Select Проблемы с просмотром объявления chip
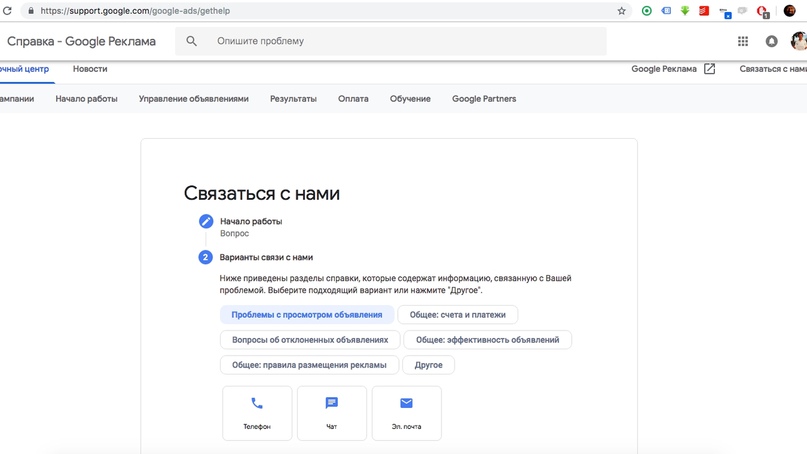 [307, 315]
